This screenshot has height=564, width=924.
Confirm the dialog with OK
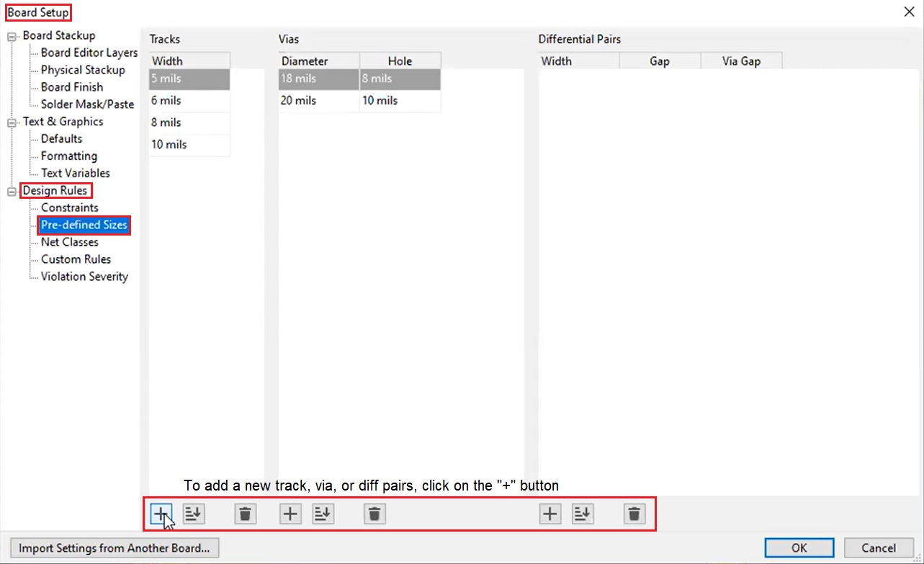[x=799, y=548]
